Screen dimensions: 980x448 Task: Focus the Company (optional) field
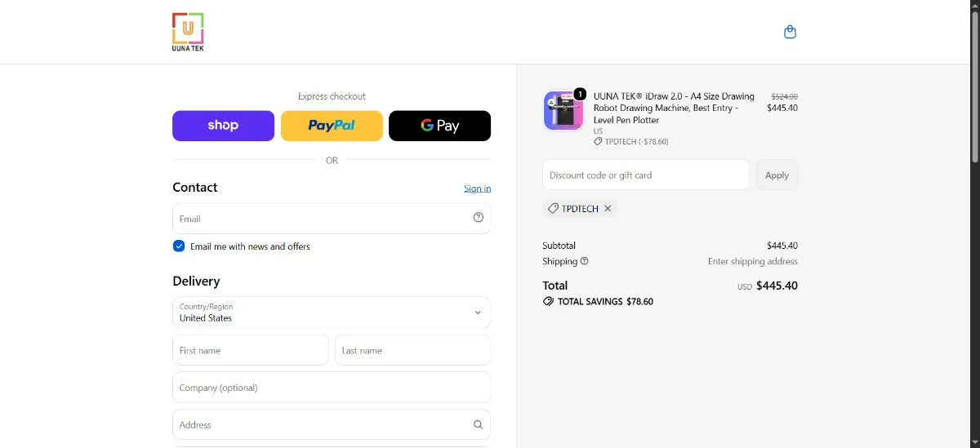332,388
